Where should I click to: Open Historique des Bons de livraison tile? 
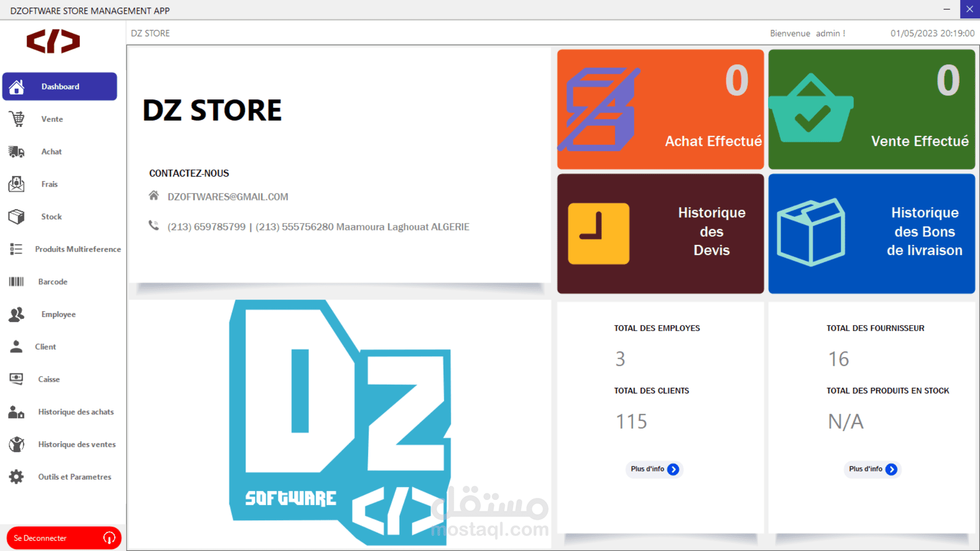pyautogui.click(x=871, y=233)
